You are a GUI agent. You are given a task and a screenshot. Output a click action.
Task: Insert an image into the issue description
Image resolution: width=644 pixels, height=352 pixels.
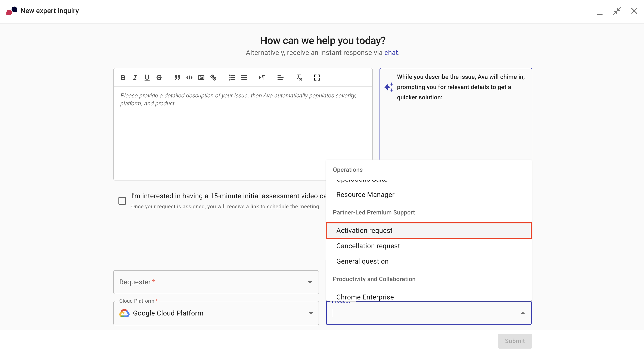click(x=201, y=78)
